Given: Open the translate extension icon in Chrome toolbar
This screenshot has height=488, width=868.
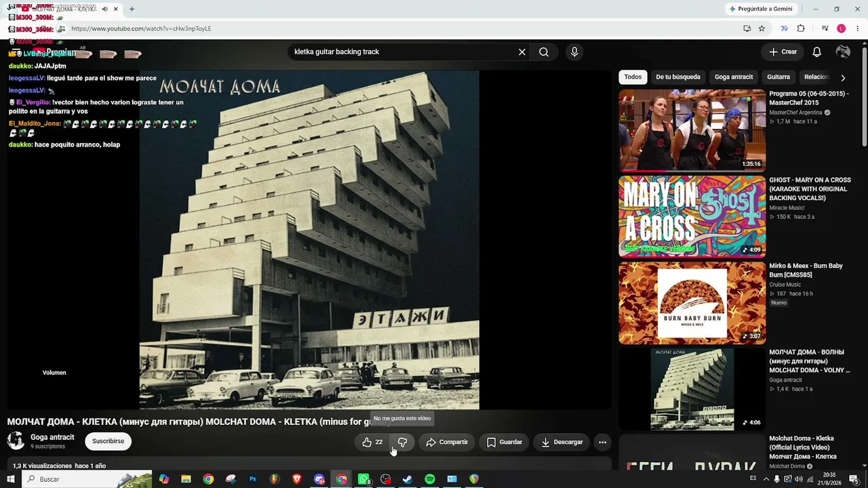Looking at the screenshot, I should pyautogui.click(x=784, y=28).
